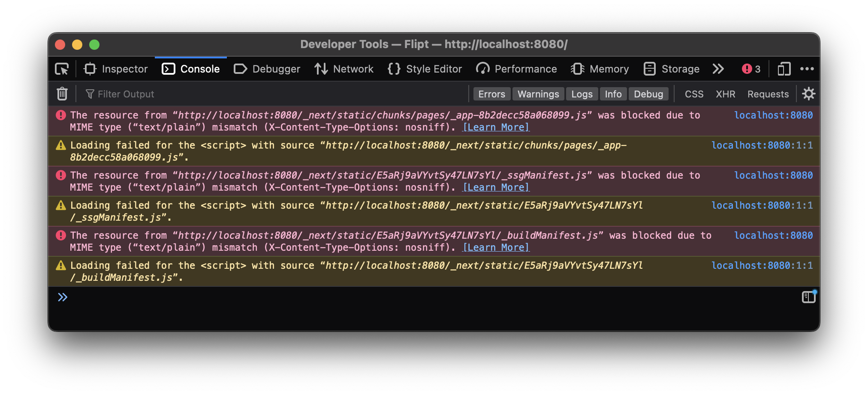
Task: Toggle the CSS filter
Action: (694, 94)
